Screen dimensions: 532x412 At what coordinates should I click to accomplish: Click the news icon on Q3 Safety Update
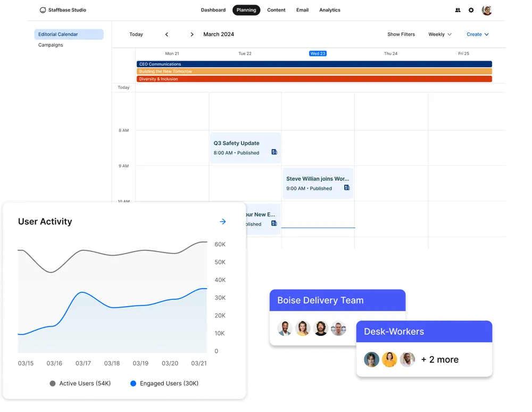[274, 152]
